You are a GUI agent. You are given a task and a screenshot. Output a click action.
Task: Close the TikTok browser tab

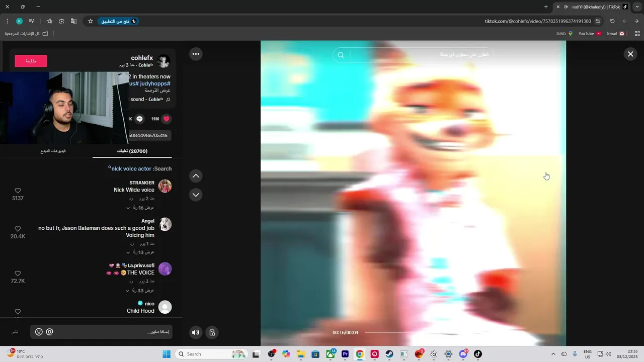tap(558, 7)
